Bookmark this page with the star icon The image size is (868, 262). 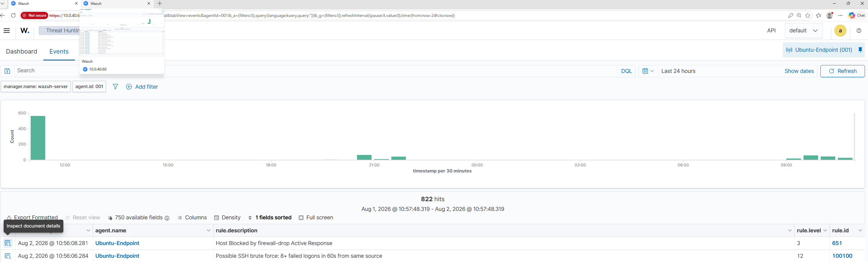tap(808, 15)
